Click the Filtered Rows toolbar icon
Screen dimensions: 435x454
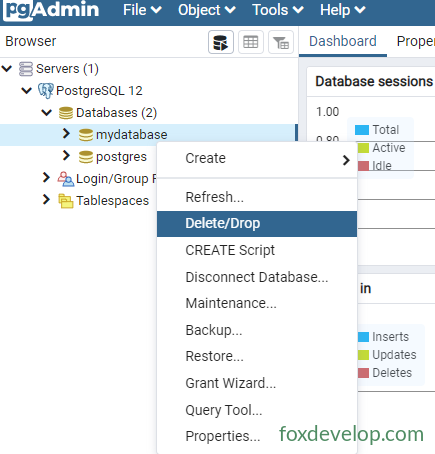point(281,42)
